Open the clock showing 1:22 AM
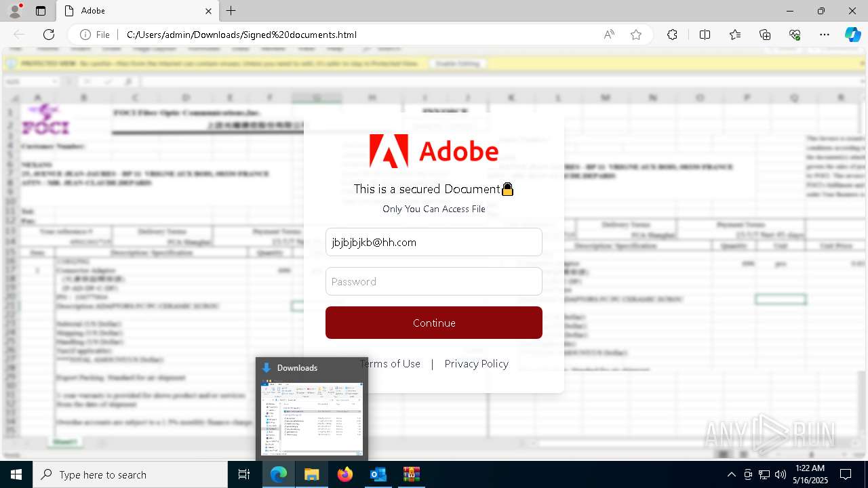The height and width of the screenshot is (488, 868). point(810,474)
